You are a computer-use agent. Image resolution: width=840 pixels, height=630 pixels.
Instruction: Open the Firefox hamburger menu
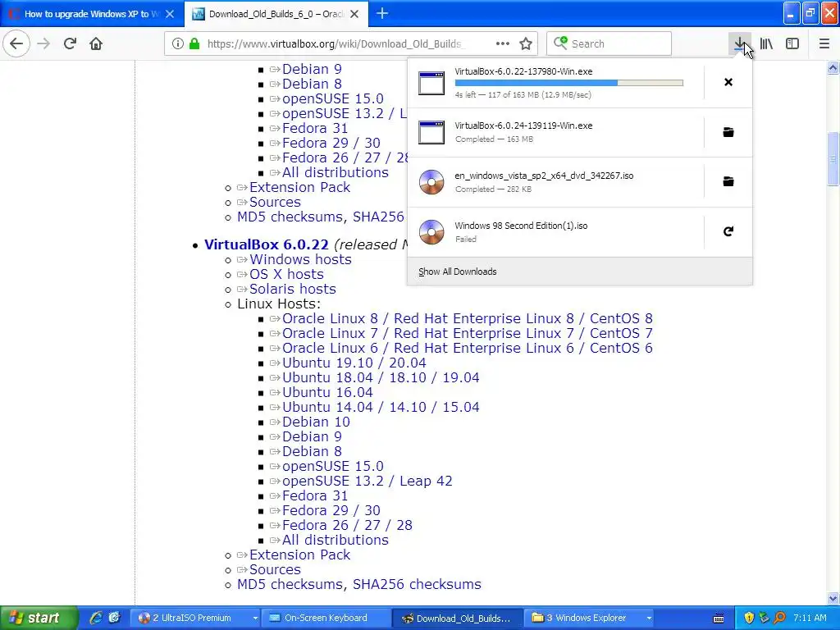[x=824, y=43]
